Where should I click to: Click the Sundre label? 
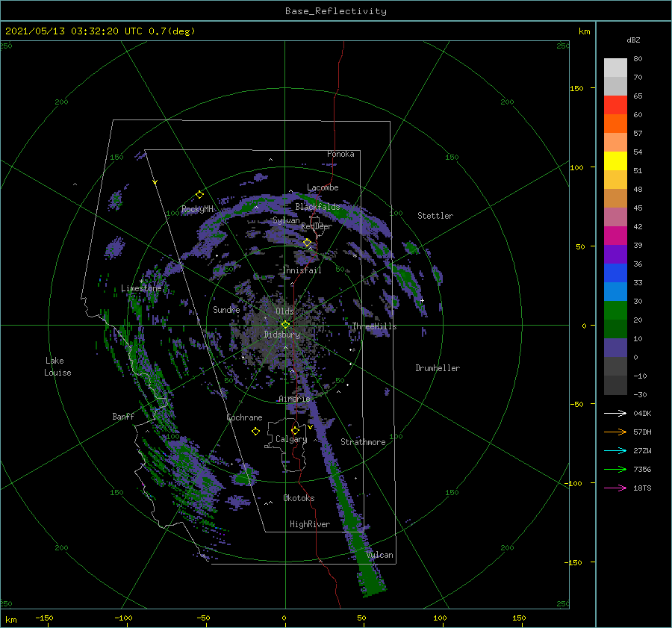click(226, 309)
